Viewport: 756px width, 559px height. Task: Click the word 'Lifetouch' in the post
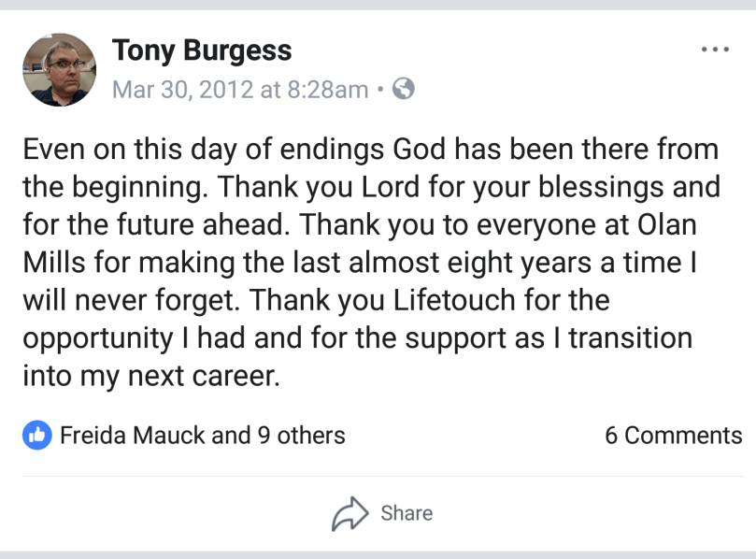490,302
